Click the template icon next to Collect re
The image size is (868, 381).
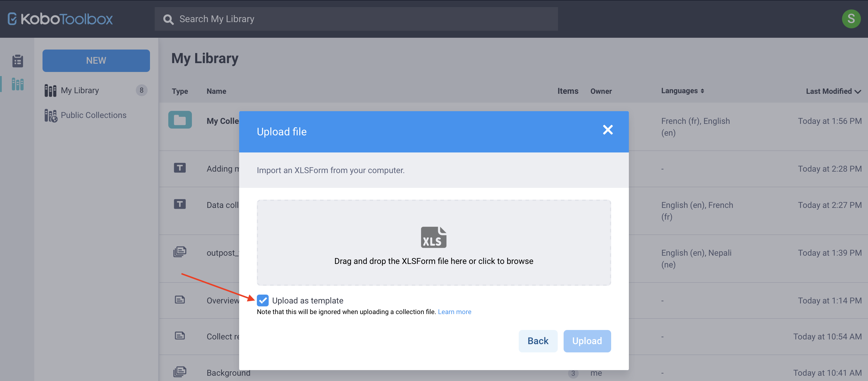coord(180,336)
